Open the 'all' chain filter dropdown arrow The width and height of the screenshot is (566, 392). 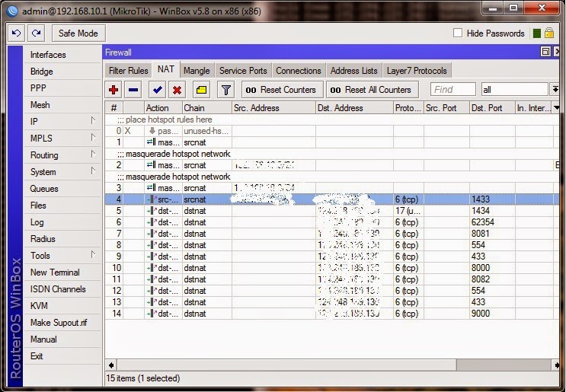pos(555,89)
